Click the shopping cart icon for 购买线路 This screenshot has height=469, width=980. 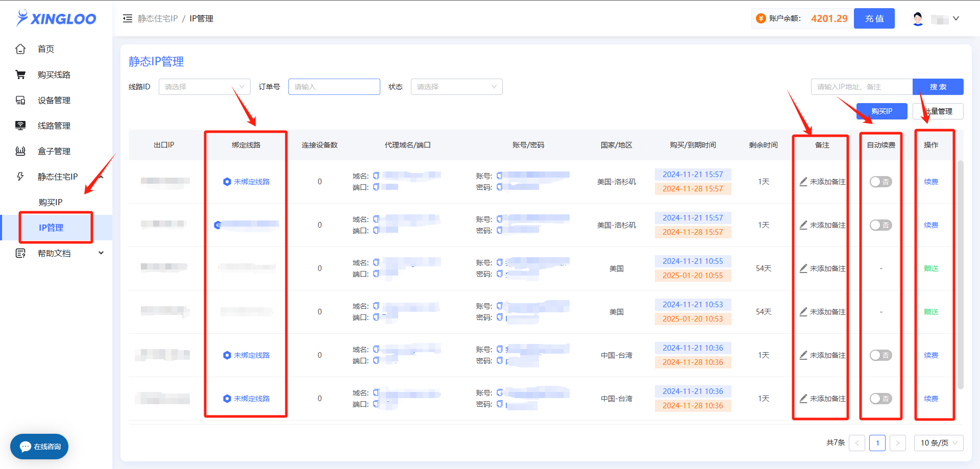pyautogui.click(x=20, y=75)
